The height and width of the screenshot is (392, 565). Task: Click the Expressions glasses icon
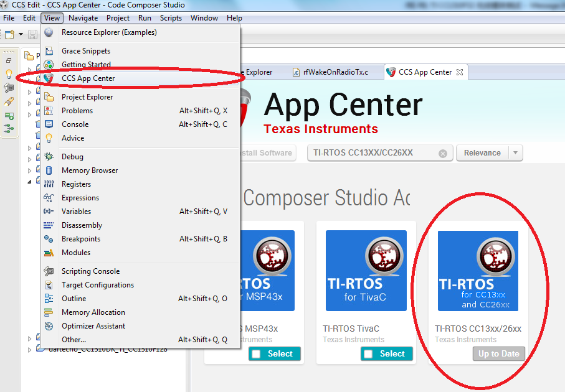tap(49, 198)
